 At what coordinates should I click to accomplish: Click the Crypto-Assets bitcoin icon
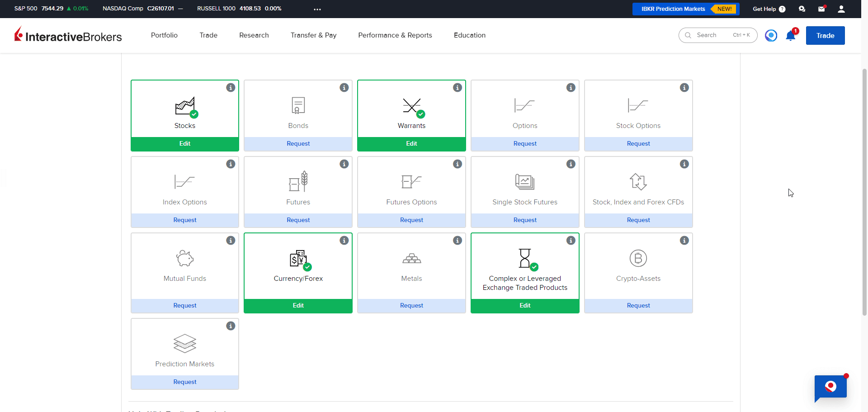pyautogui.click(x=638, y=258)
